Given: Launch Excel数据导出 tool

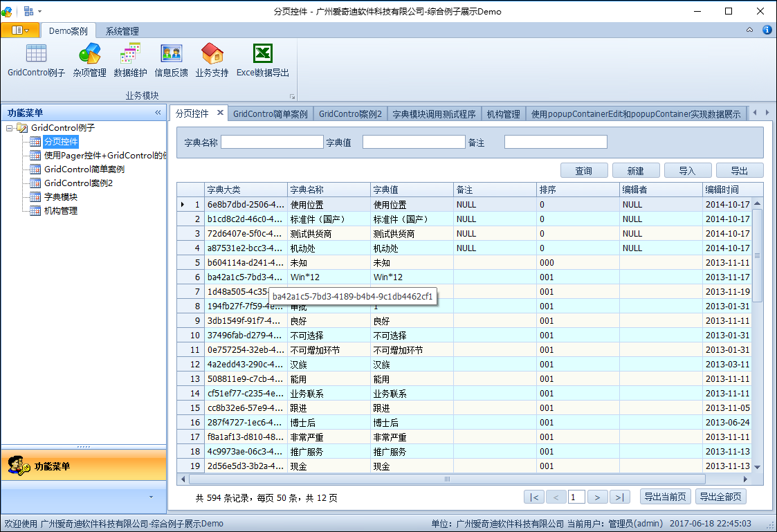Looking at the screenshot, I should click(x=263, y=60).
